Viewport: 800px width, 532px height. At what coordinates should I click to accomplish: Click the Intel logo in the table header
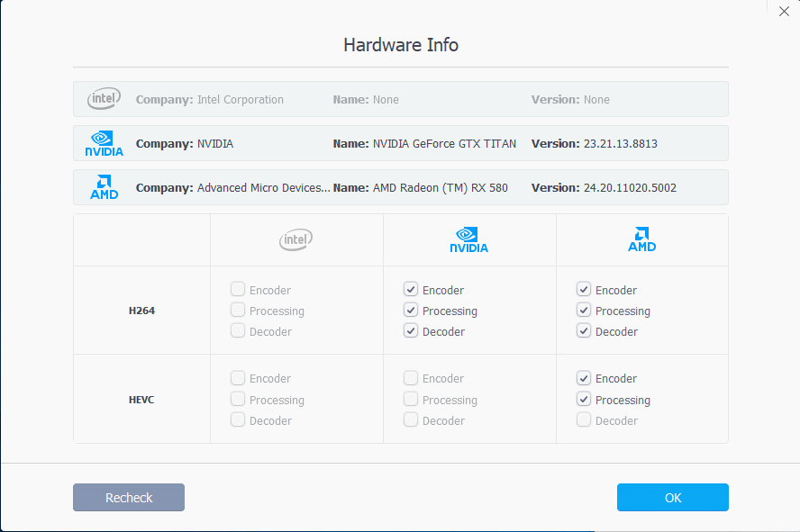point(295,239)
